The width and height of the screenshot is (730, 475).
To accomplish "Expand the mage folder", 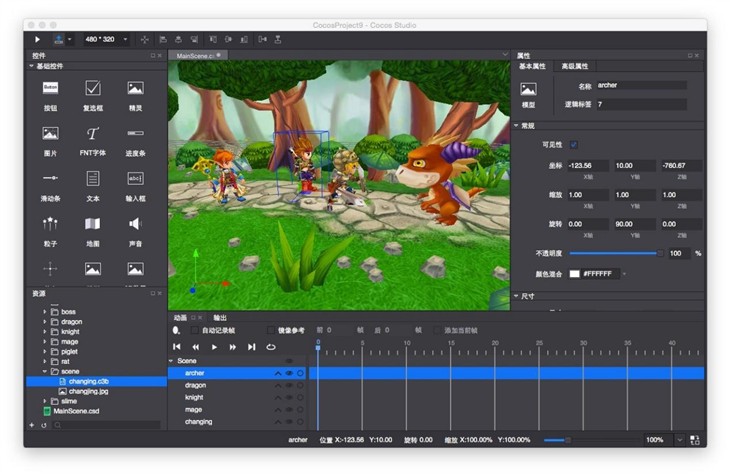I will point(45,341).
